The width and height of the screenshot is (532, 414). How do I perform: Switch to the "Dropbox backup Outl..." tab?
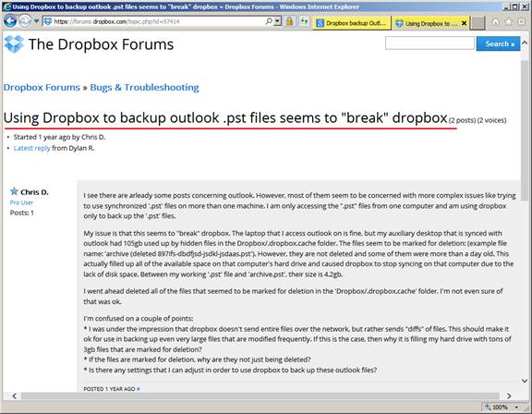tap(352, 23)
